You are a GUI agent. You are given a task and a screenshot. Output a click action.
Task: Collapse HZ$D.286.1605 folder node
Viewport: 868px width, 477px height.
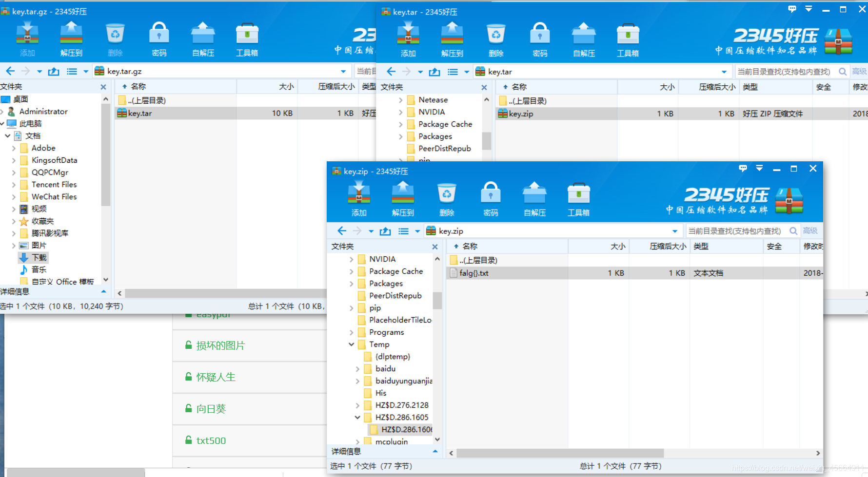tap(357, 418)
